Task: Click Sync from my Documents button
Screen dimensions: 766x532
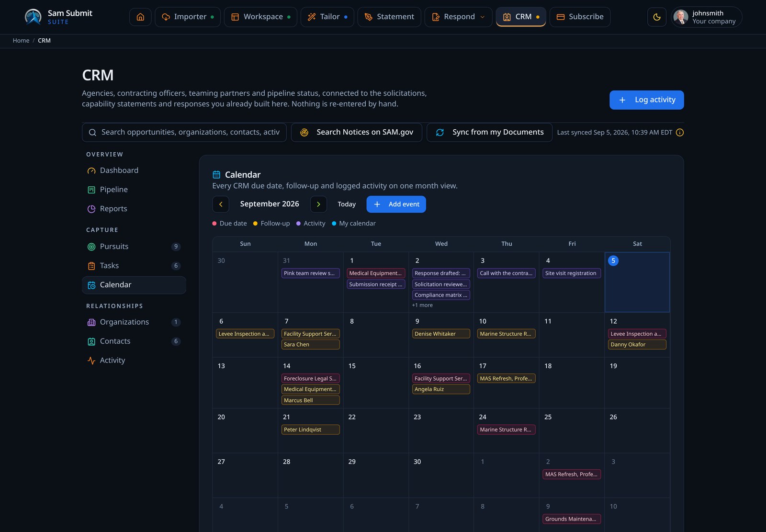Action: pos(489,133)
